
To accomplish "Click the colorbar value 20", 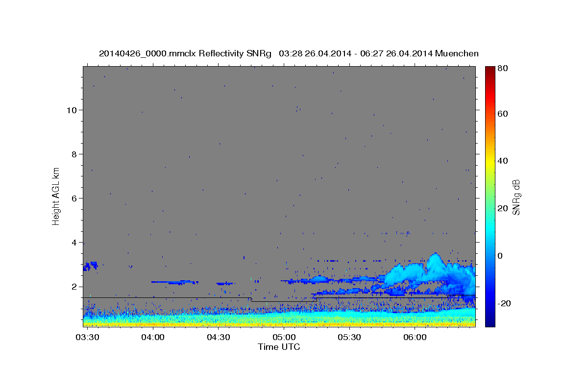I will [502, 208].
